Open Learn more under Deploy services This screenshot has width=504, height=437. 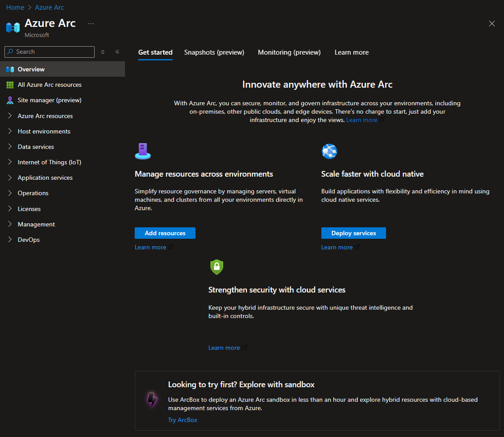tap(337, 247)
